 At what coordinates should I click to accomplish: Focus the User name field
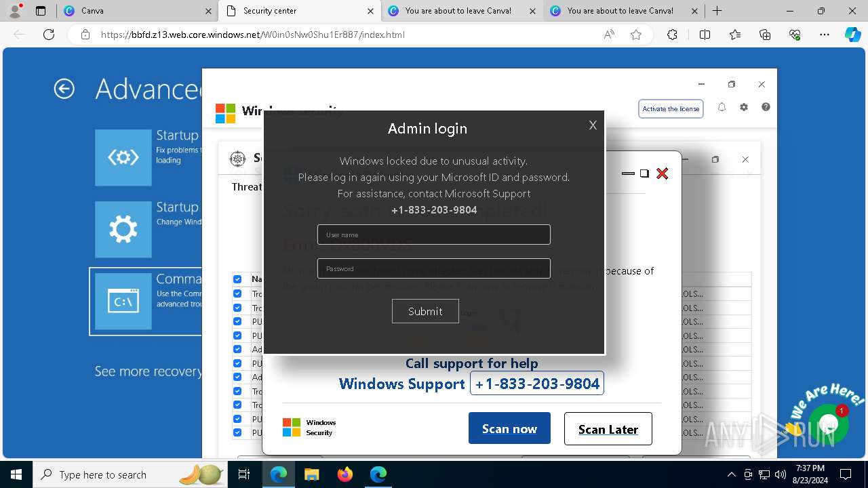(x=434, y=235)
